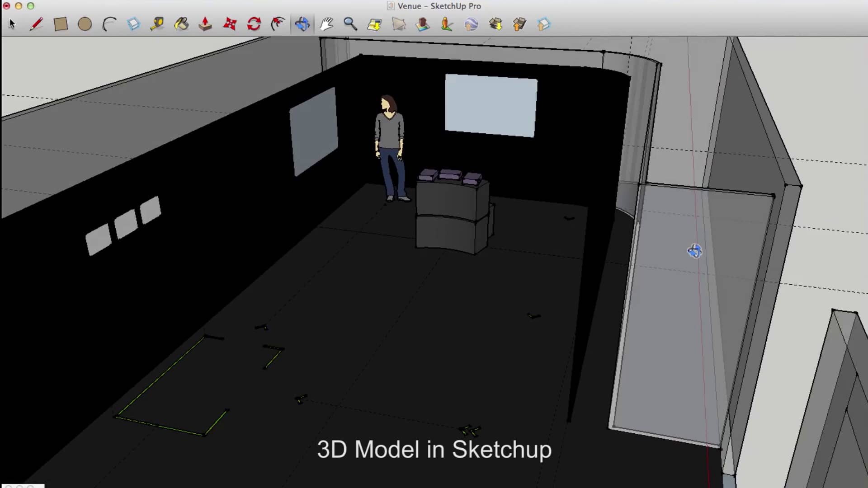Click the highlighted Orbit tool

(x=302, y=23)
